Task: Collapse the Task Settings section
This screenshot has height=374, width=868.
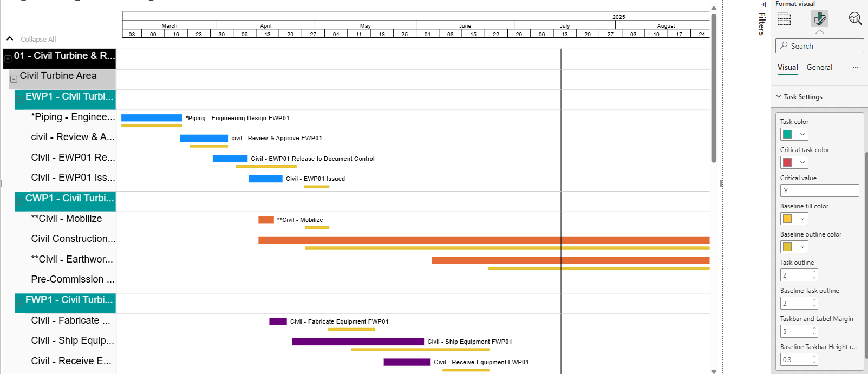Action: tap(779, 97)
